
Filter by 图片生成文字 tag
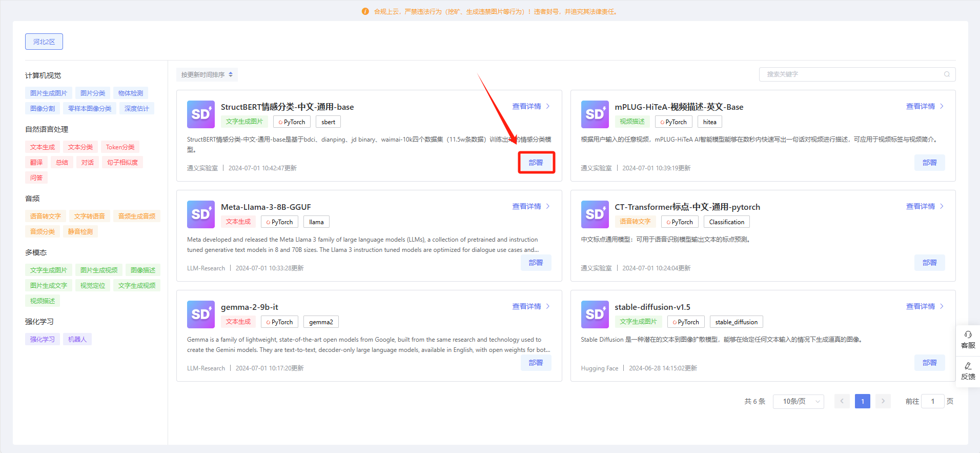[x=49, y=286]
